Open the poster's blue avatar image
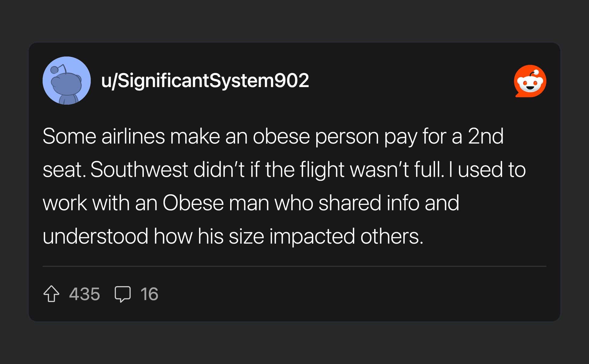589x364 pixels. 67,81
